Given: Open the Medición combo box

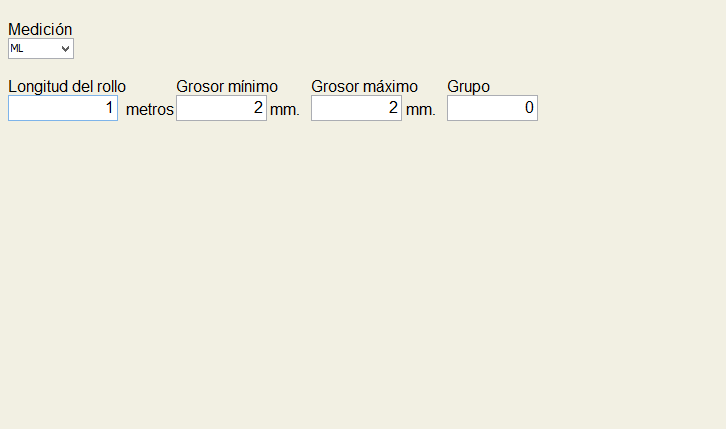Looking at the screenshot, I should pyautogui.click(x=41, y=49).
